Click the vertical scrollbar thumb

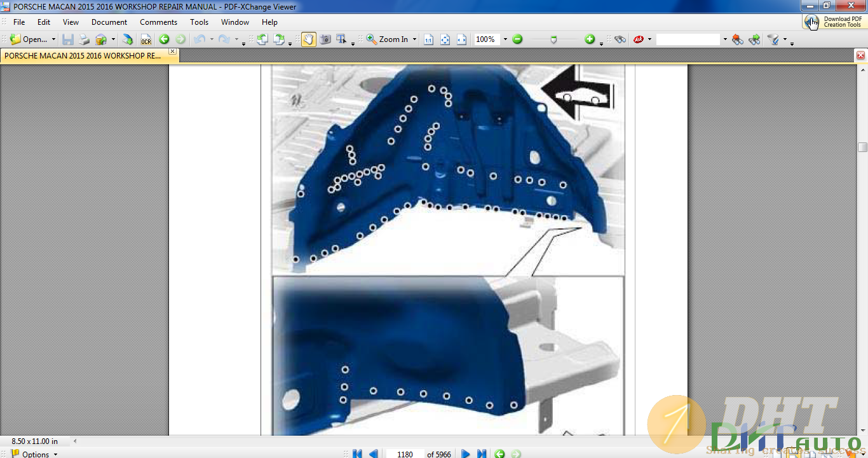862,147
